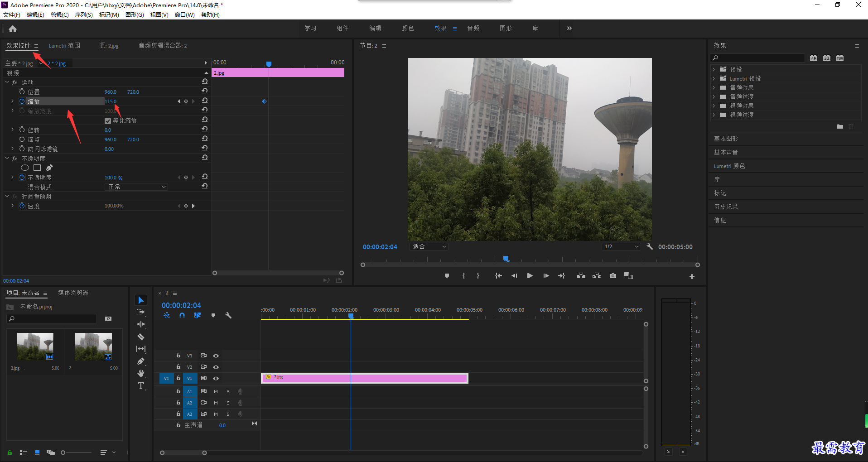This screenshot has height=462, width=868.
Task: Expand the Audio Effects folder
Action: click(714, 87)
